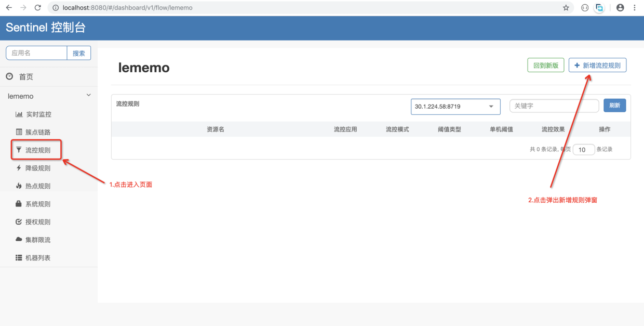Click the round extension icon beside the star
Viewport: 644px width, 326px height.
585,8
